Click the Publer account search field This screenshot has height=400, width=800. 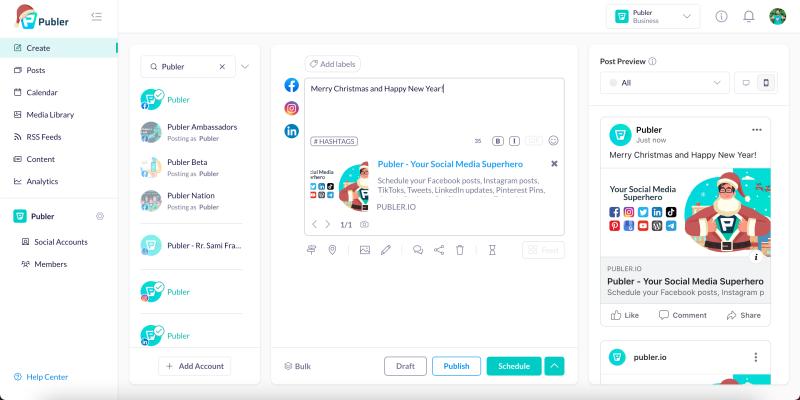coord(188,66)
